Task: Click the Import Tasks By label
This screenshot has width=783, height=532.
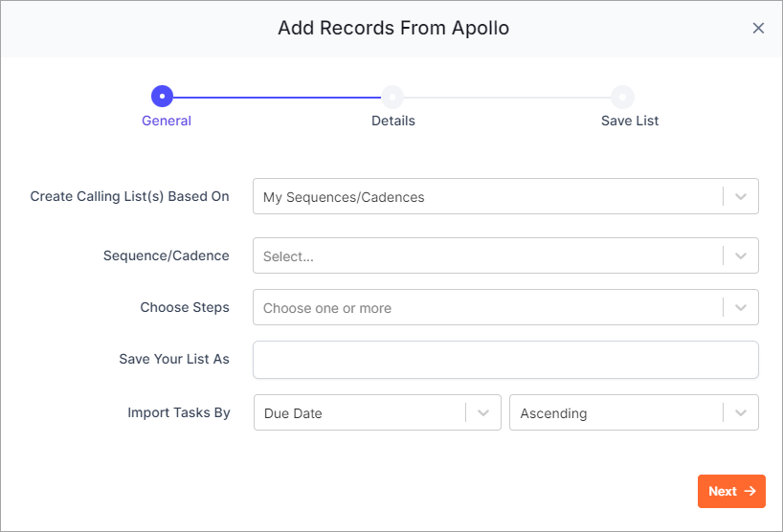Action: [179, 412]
